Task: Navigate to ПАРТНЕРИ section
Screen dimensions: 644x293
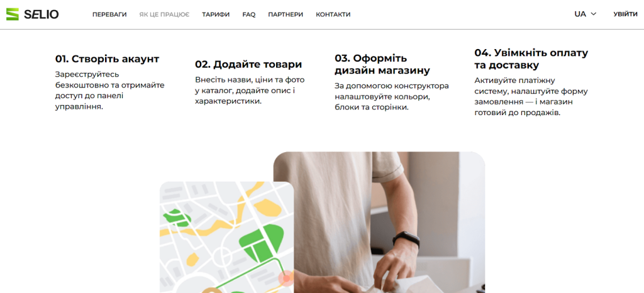Action: (x=286, y=14)
